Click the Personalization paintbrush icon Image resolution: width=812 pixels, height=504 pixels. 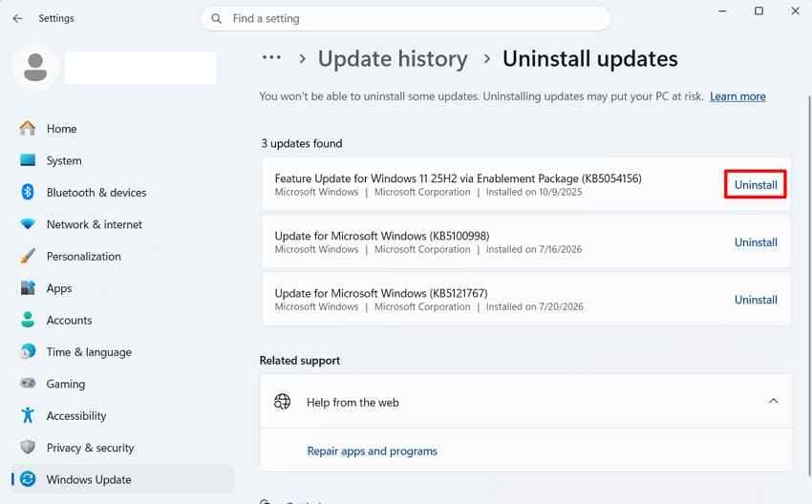pos(28,256)
